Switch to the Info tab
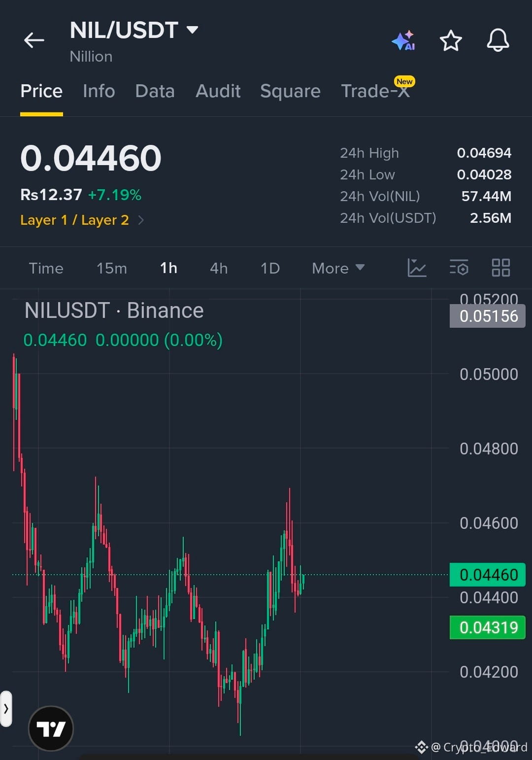This screenshot has height=760, width=532. (99, 91)
